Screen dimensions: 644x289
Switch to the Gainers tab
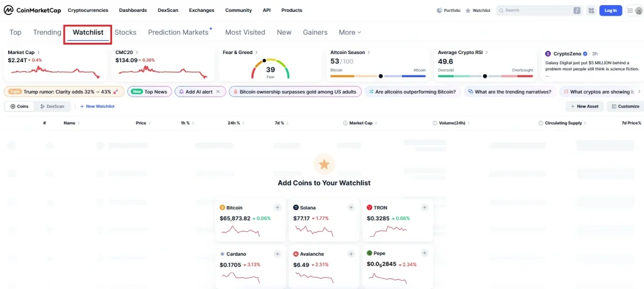(x=315, y=33)
